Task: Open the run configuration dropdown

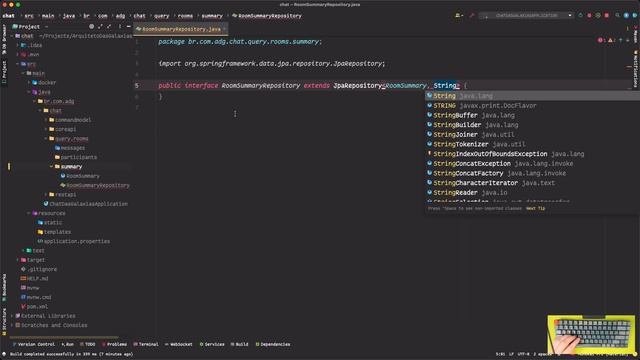Action: coord(527,16)
